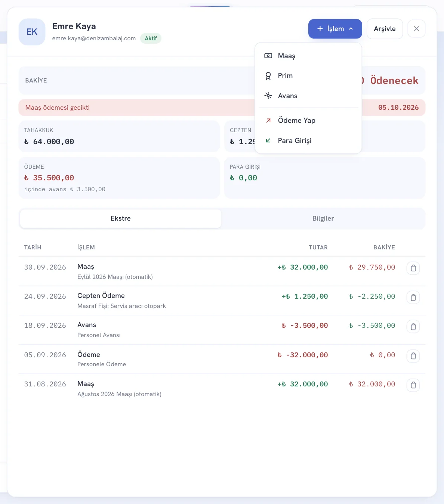
Task: Click the amount -32.000,00
Action: [303, 355]
